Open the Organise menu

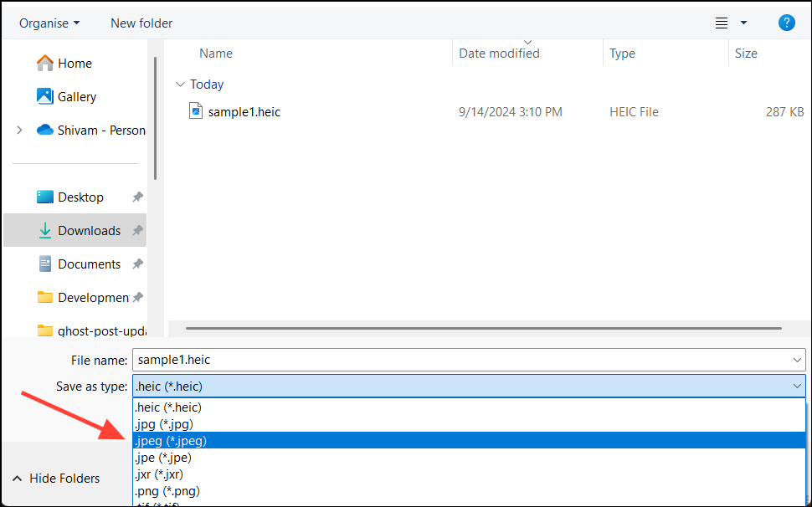click(49, 23)
